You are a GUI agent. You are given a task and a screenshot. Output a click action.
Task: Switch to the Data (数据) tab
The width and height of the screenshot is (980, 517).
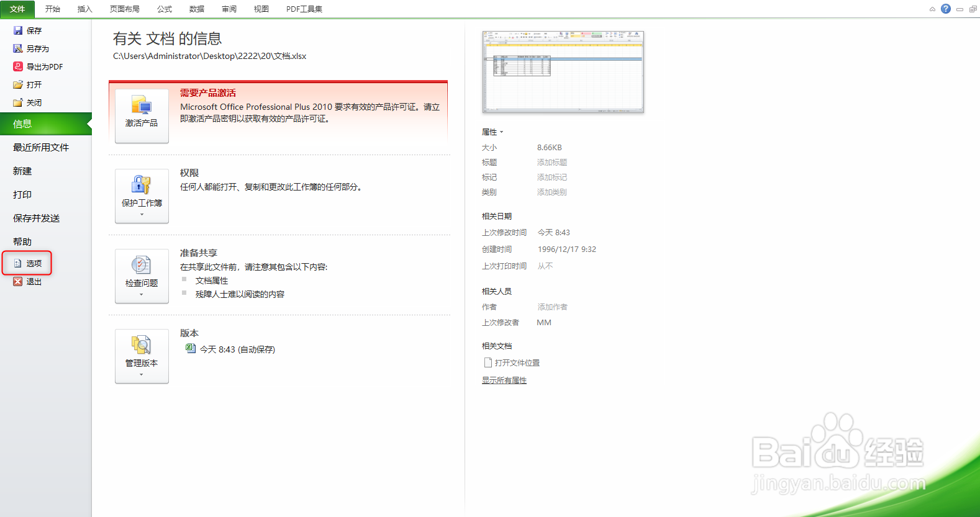click(x=197, y=9)
